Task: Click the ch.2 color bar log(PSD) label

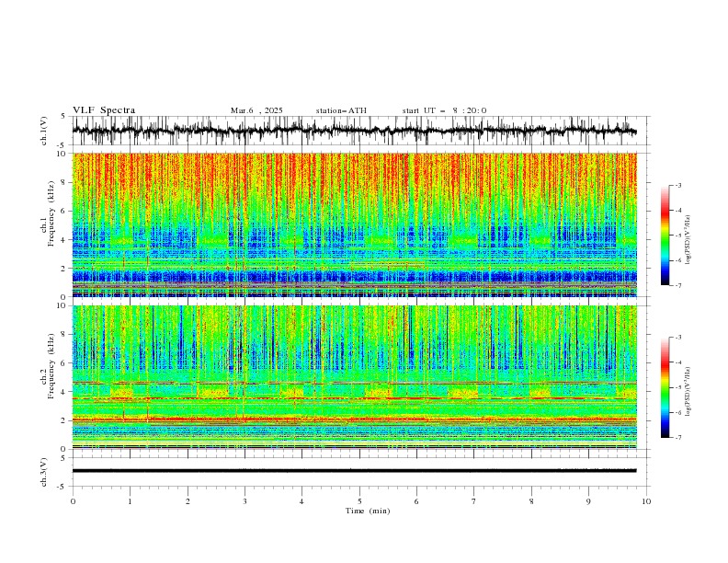Action: click(688, 392)
